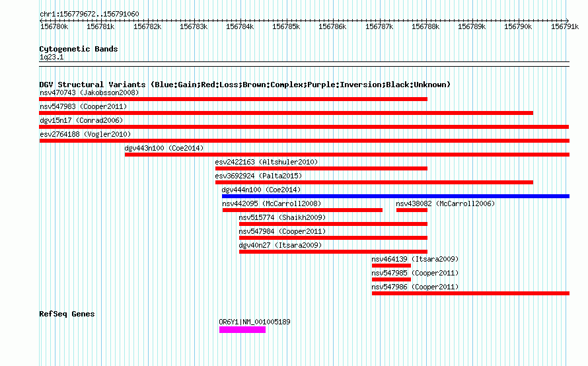Select the dgv15n17 red loss bar
The width and height of the screenshot is (588, 366).
coord(304,127)
